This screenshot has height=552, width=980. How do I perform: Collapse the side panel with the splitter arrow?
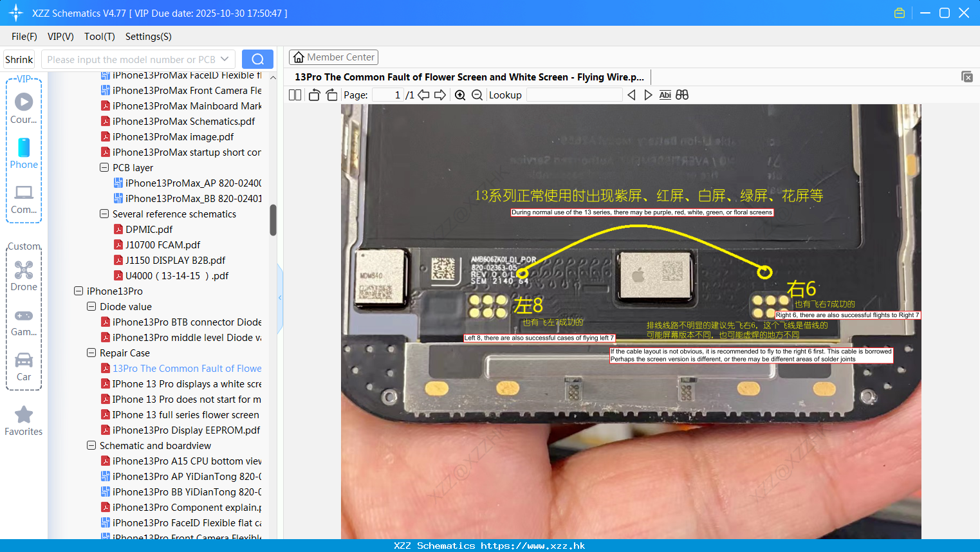(280, 297)
